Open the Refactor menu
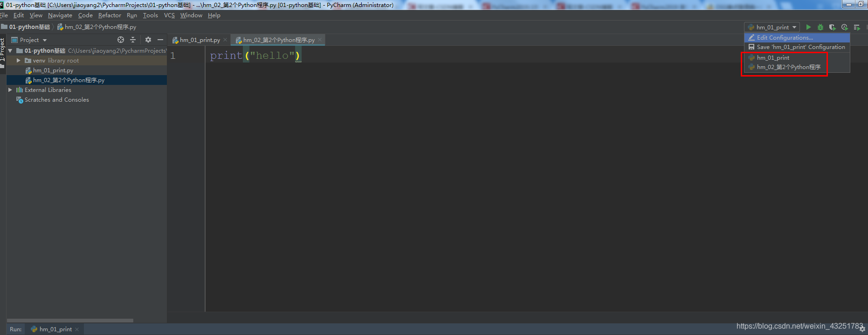The image size is (868, 335). click(110, 15)
